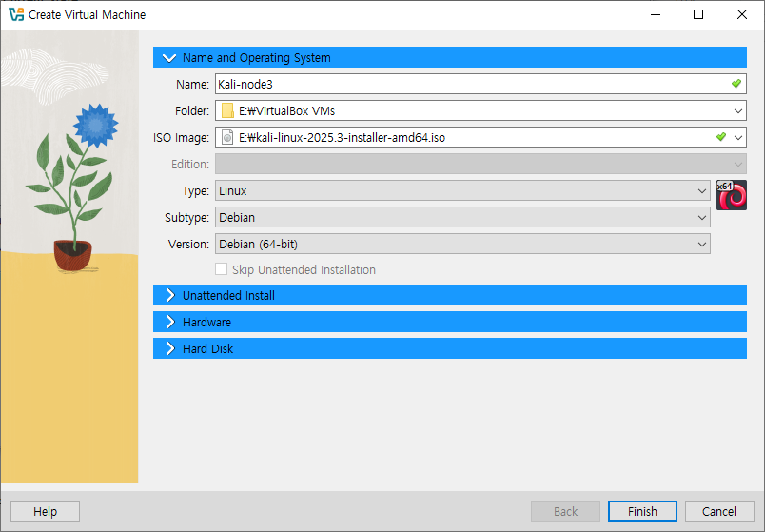Open the disabled Edition dropdown
Viewport: 765px width, 532px height.
coord(481,164)
